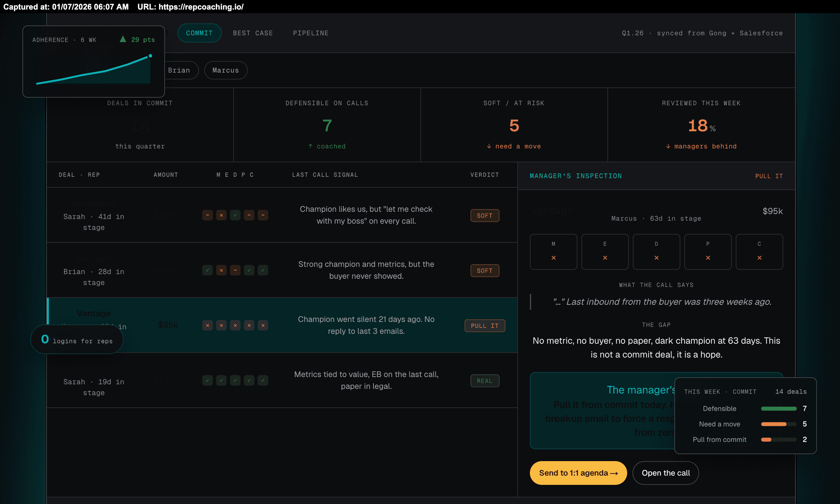Viewport: 840px width, 504px height.
Task: Select the COMMIT tab
Action: 199,33
